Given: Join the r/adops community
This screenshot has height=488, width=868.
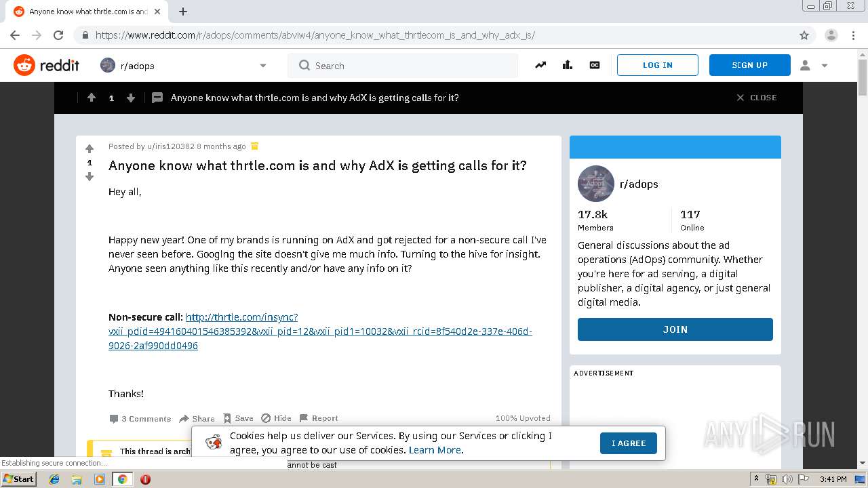Looking at the screenshot, I should click(675, 329).
